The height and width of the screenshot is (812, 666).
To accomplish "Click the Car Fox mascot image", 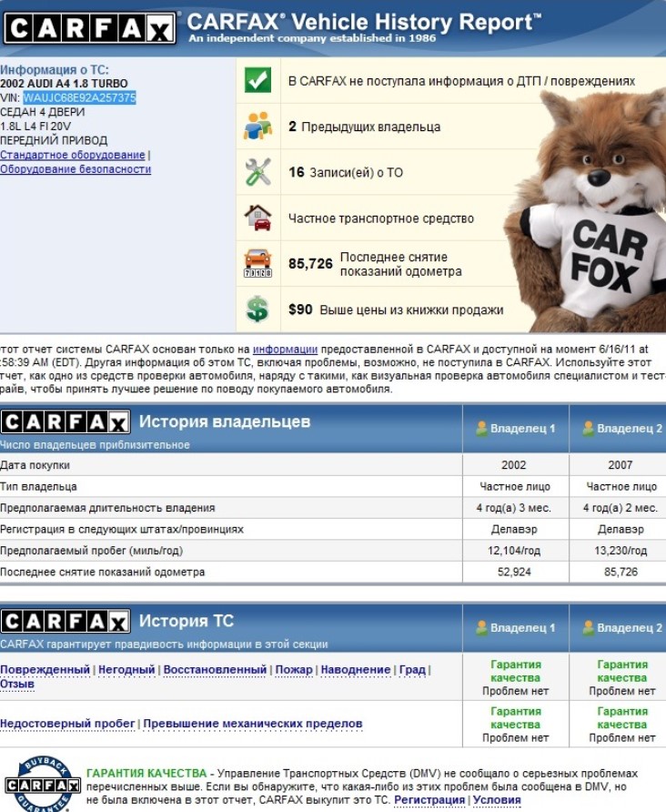I will 596,209.
